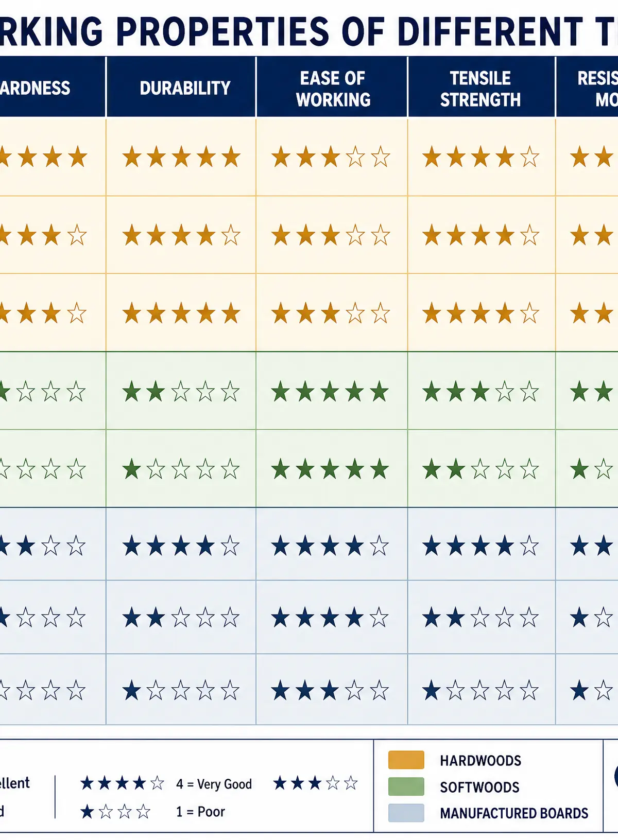Click the blue Manufactured Boards color swatch
This screenshot has width=618, height=840.
click(x=406, y=813)
